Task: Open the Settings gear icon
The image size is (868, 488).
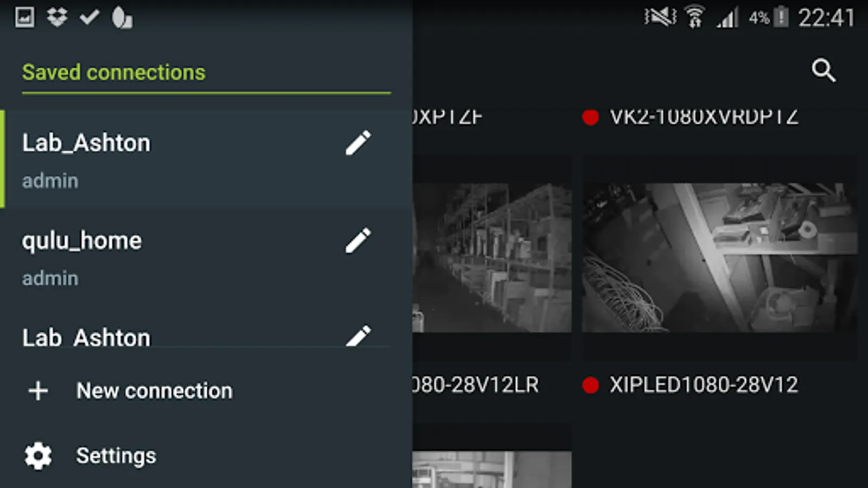Action: 38,455
